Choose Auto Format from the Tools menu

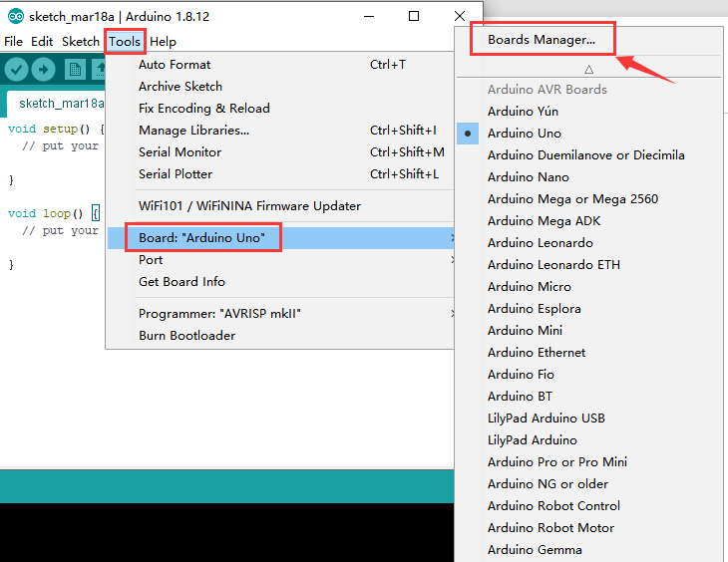click(280, 65)
